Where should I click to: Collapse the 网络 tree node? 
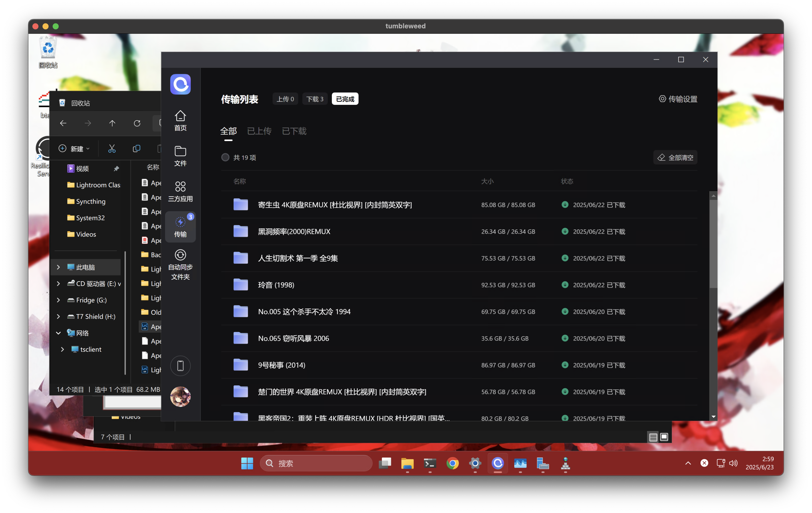(x=58, y=333)
